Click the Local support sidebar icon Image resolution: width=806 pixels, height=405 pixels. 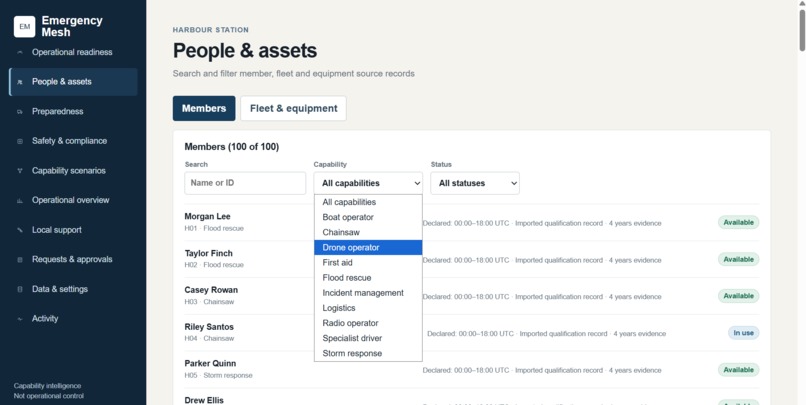coord(20,230)
